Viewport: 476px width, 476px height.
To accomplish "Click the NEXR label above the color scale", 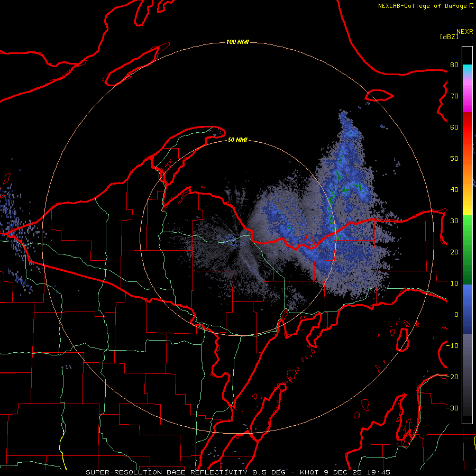I will click(x=464, y=32).
